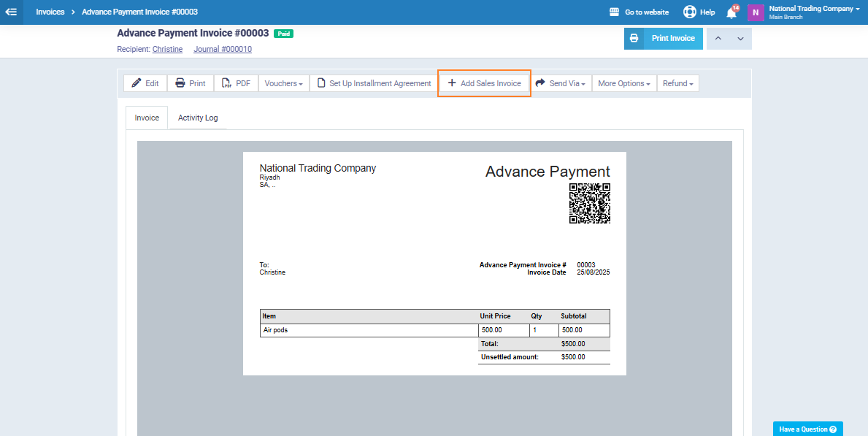Click the invoice number 00003 value

[x=586, y=265]
